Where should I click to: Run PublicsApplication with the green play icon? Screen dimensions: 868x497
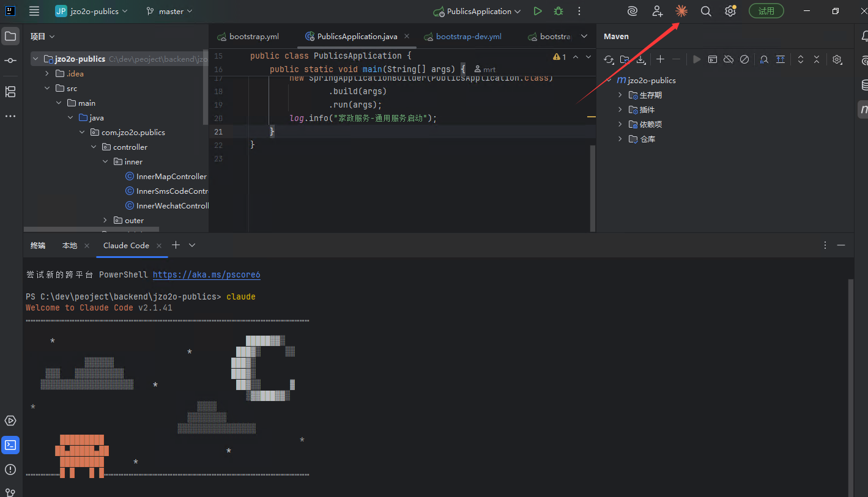pyautogui.click(x=537, y=11)
